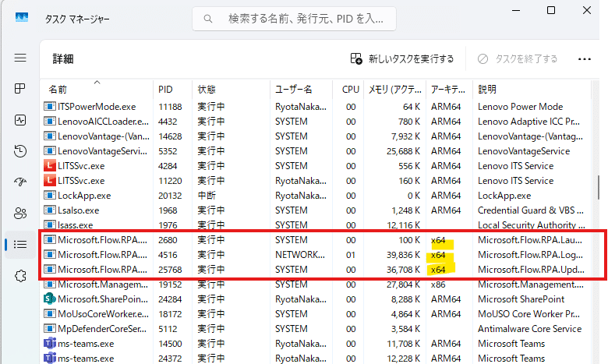Click the vertical scrollbar of process list
This screenshot has height=364, width=608.
click(598, 186)
